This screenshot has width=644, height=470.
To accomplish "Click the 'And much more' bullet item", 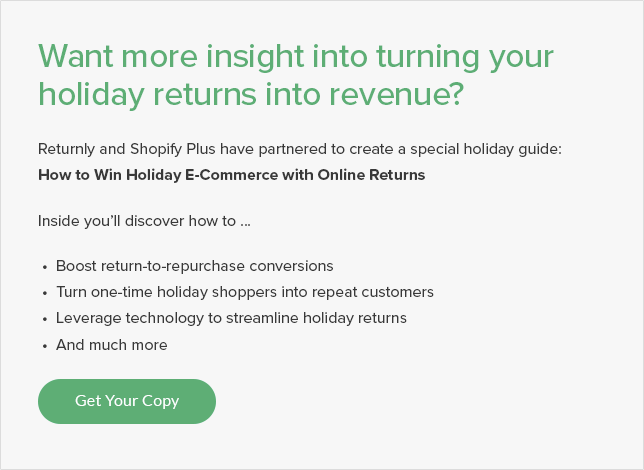I will (111, 345).
